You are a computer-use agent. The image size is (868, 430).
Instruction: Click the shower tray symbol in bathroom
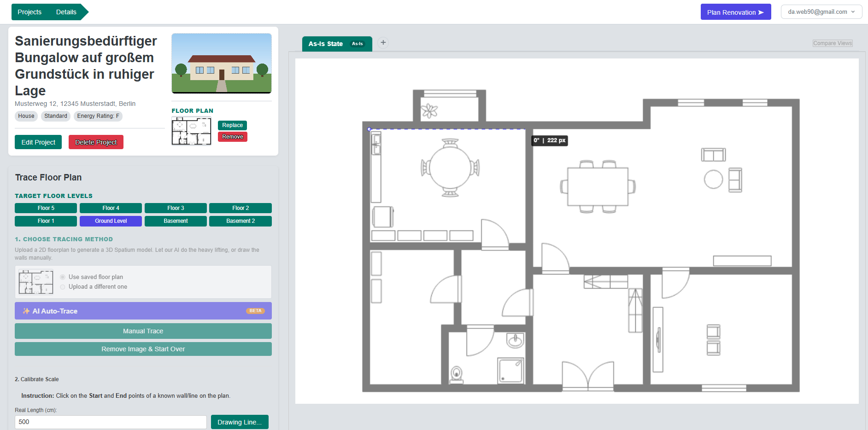coord(511,371)
